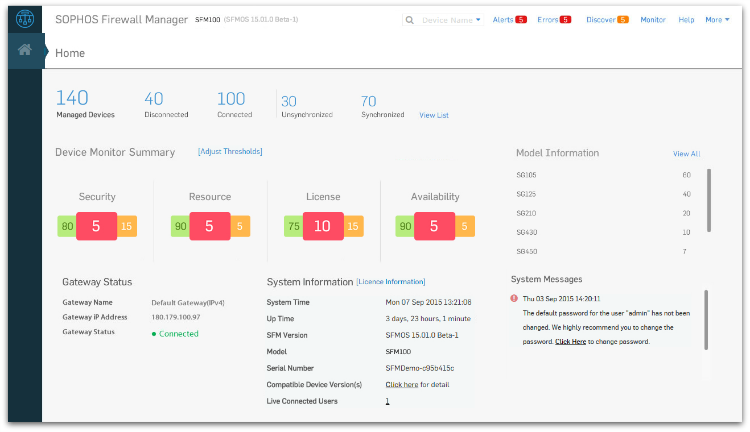The width and height of the screenshot is (750, 432).
Task: Open the Help menu item
Action: pyautogui.click(x=686, y=20)
